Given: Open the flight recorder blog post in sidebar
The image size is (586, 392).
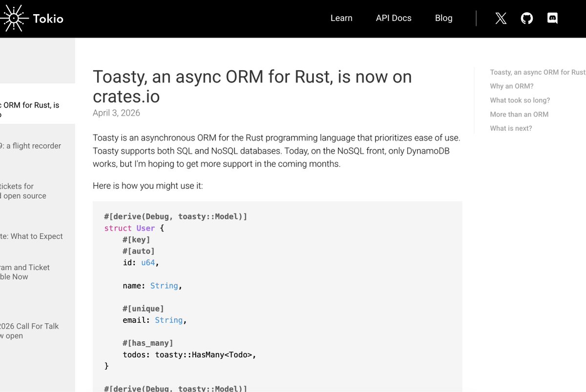Looking at the screenshot, I should (x=30, y=145).
